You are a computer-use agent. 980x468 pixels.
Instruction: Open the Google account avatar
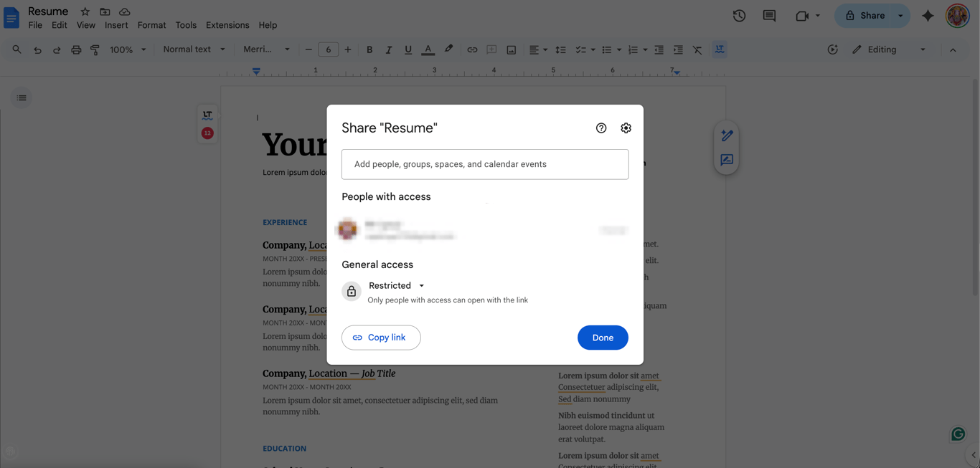pyautogui.click(x=958, y=16)
